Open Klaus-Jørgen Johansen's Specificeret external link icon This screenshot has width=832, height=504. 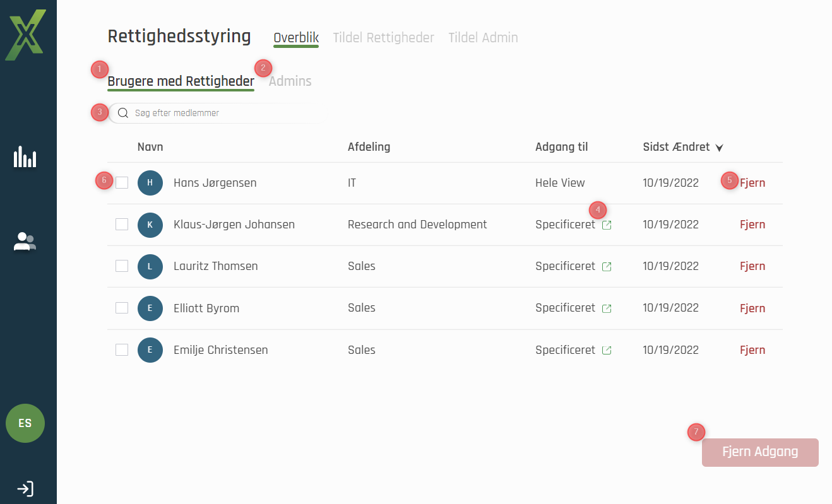point(607,225)
